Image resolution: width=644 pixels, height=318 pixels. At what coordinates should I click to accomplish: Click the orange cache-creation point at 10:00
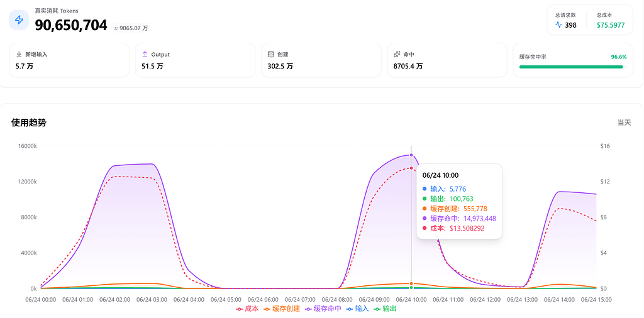pyautogui.click(x=411, y=283)
